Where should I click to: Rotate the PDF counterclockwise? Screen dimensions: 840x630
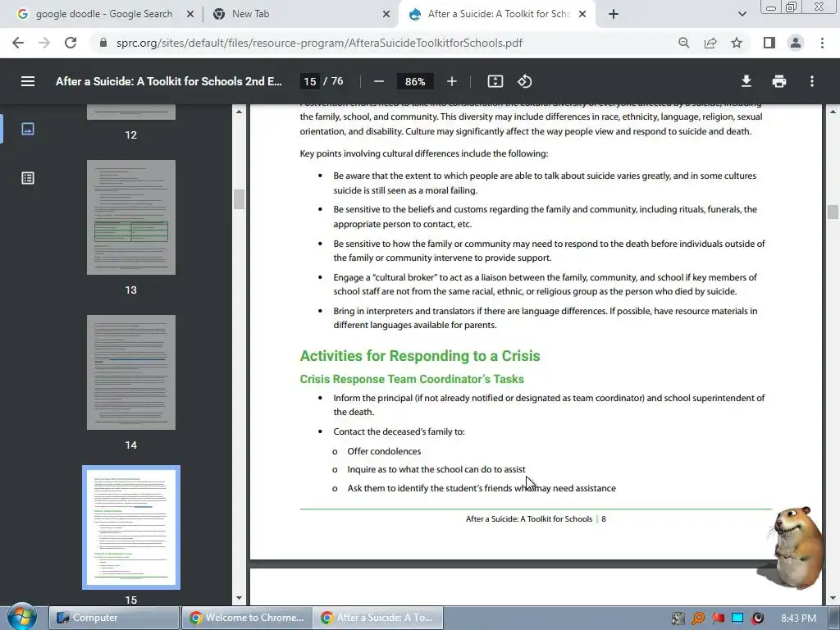click(x=524, y=81)
